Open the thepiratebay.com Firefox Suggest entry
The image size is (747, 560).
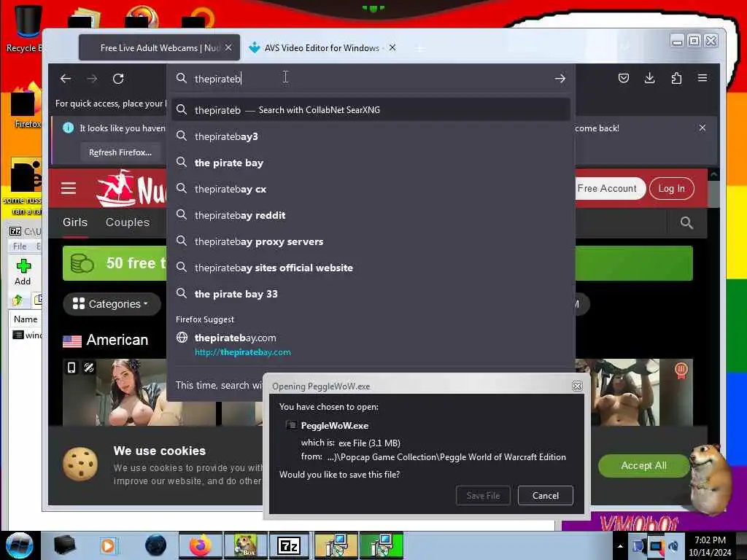tap(371, 345)
